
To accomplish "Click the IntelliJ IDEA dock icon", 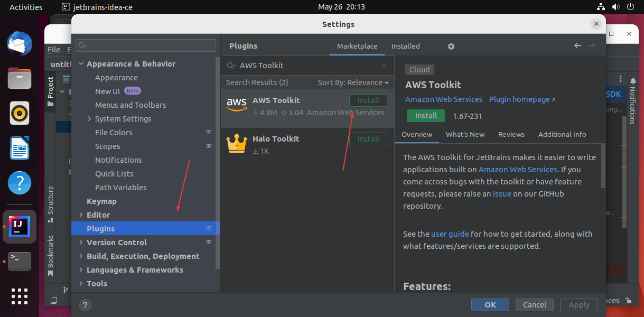I will [x=20, y=227].
